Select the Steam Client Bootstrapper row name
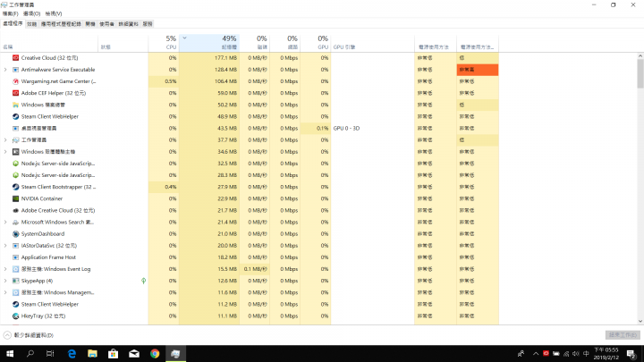 [58, 187]
